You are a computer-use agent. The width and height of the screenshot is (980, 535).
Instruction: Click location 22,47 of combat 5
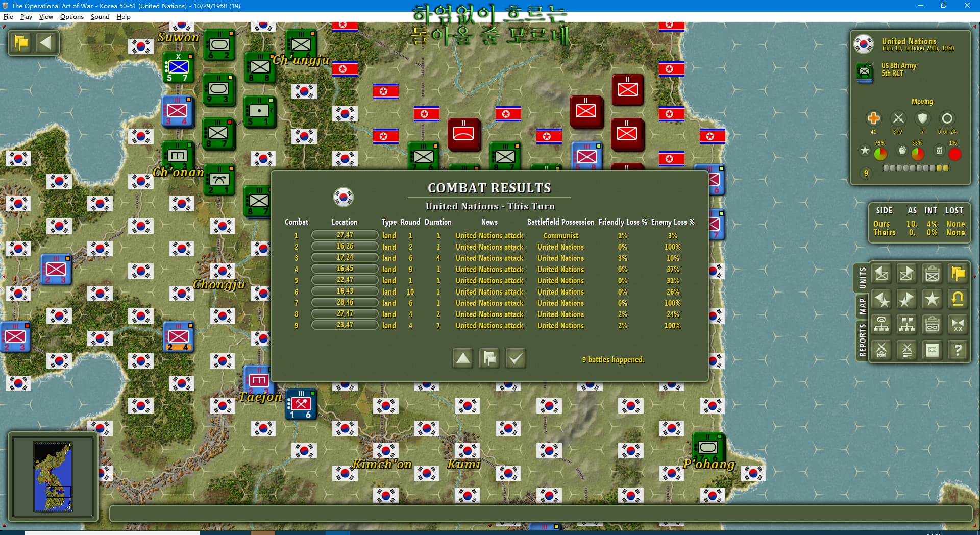coord(345,280)
